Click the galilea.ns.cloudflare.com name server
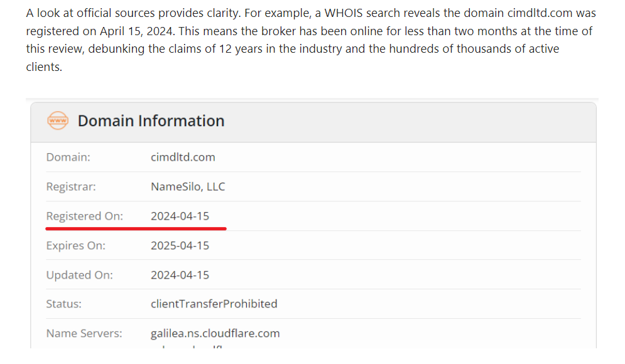Viewport: 625px width, 364px height. pos(215,333)
